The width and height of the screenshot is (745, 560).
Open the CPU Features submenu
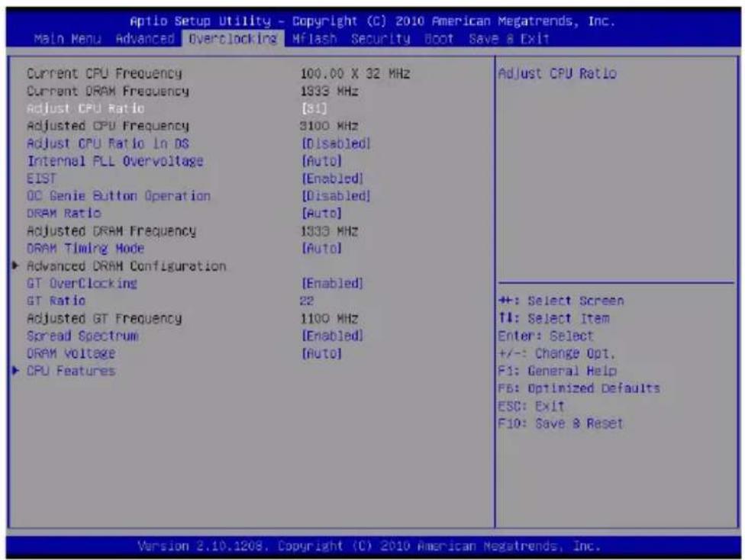tap(71, 371)
